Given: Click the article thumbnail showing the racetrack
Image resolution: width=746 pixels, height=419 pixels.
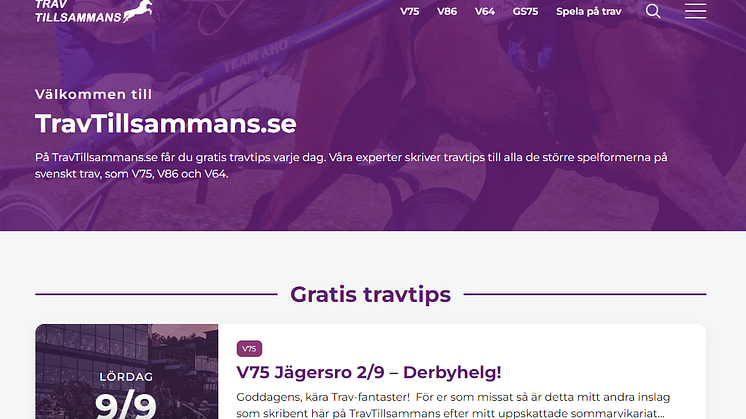Looking at the screenshot, I should pos(127,371).
